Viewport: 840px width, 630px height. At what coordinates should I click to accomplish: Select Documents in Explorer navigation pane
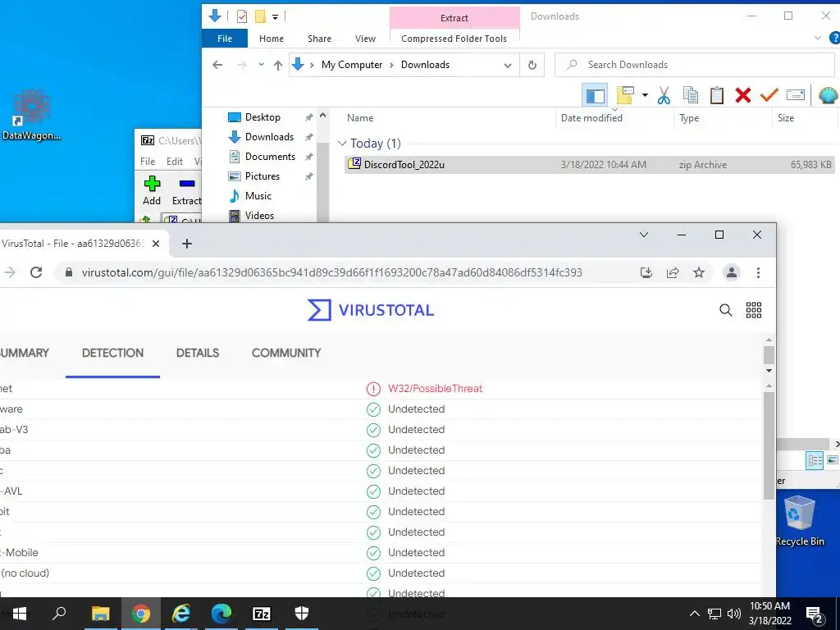[270, 157]
